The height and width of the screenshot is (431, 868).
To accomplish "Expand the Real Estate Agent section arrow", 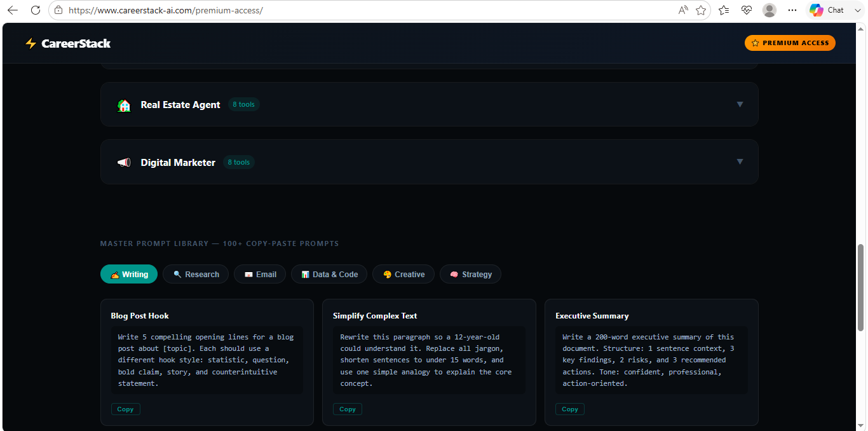I will (x=740, y=104).
